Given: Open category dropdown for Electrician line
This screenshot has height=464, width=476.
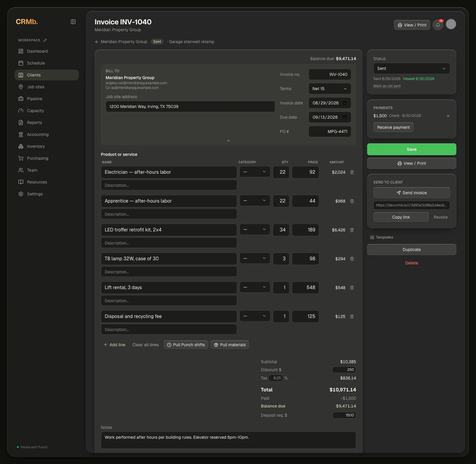Looking at the screenshot, I should point(255,172).
